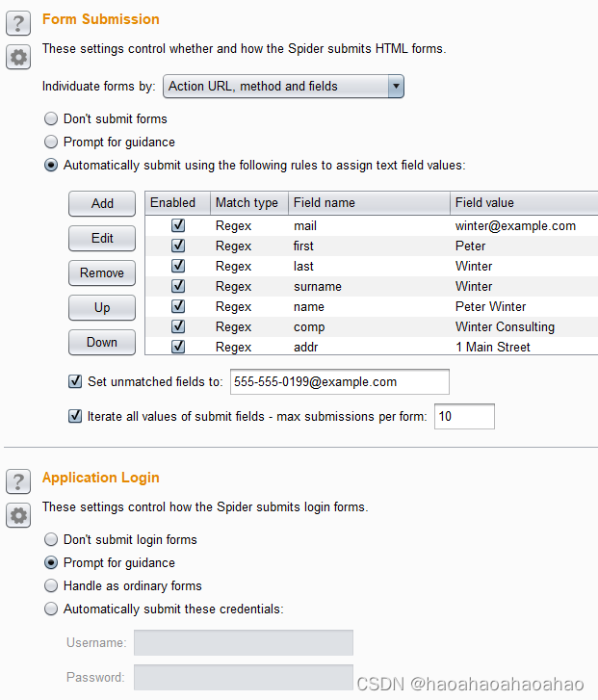Click the Edit rule button

102,239
